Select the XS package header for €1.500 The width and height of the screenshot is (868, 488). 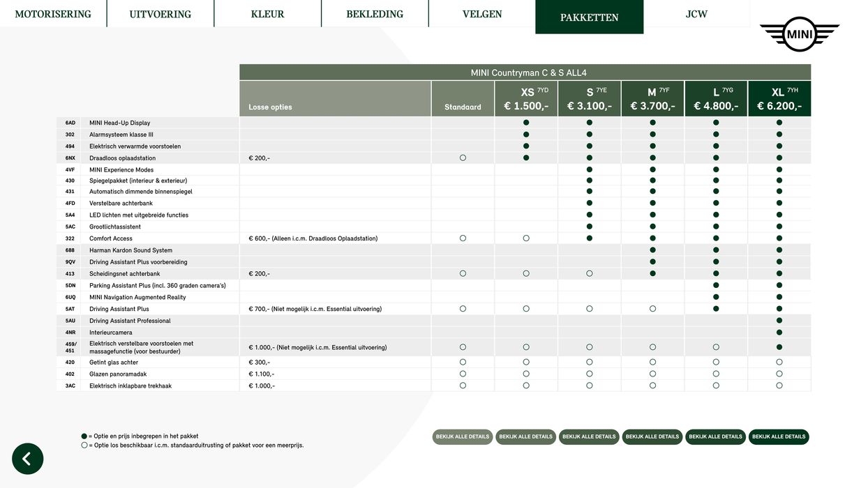pyautogui.click(x=526, y=99)
